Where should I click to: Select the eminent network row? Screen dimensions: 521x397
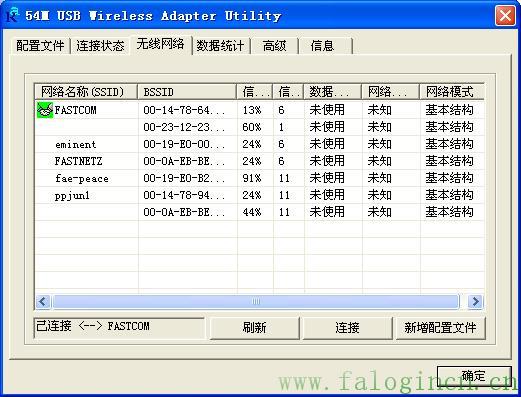[x=259, y=144]
